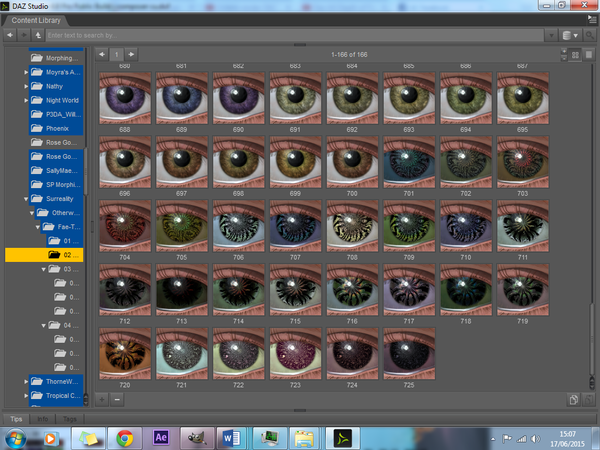Select red swirl eye thumbnail 704
600x450 pixels.
(x=125, y=226)
